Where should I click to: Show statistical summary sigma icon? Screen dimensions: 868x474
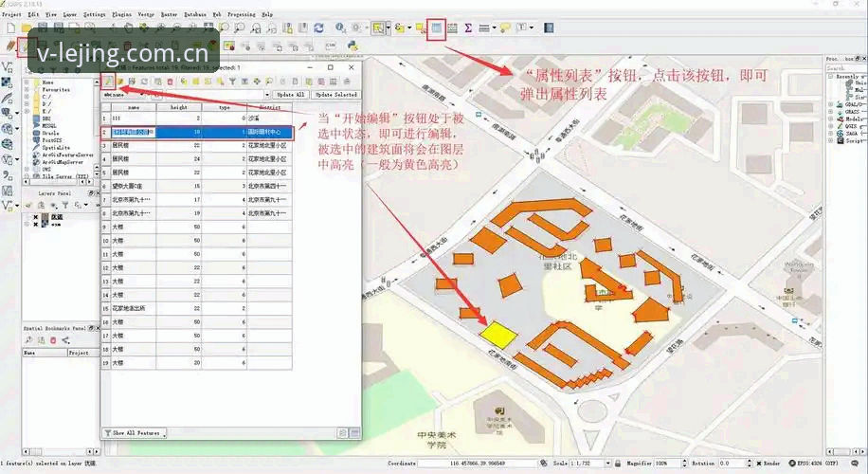pos(468,27)
